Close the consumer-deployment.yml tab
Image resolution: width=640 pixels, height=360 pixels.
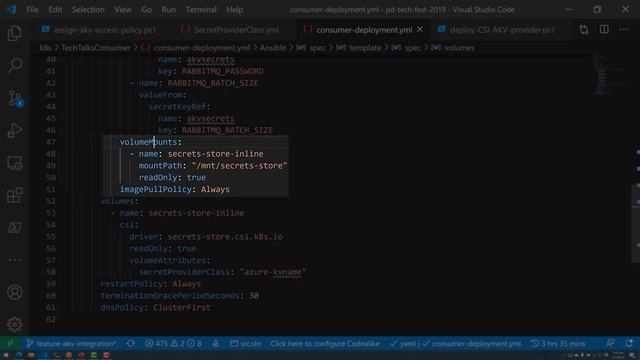pos(420,29)
